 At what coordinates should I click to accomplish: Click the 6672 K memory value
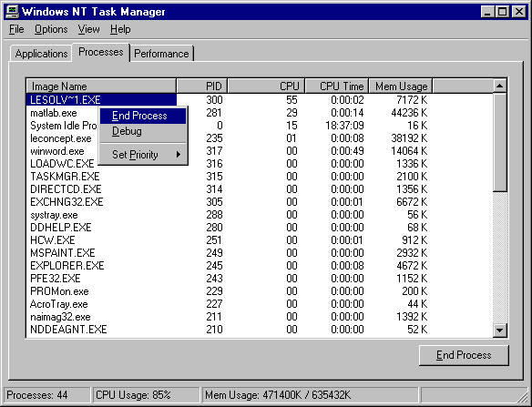point(412,202)
